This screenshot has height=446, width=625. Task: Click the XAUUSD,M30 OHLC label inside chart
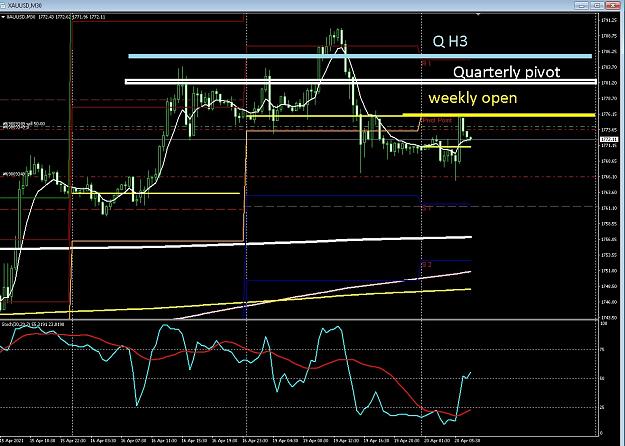coord(55,17)
